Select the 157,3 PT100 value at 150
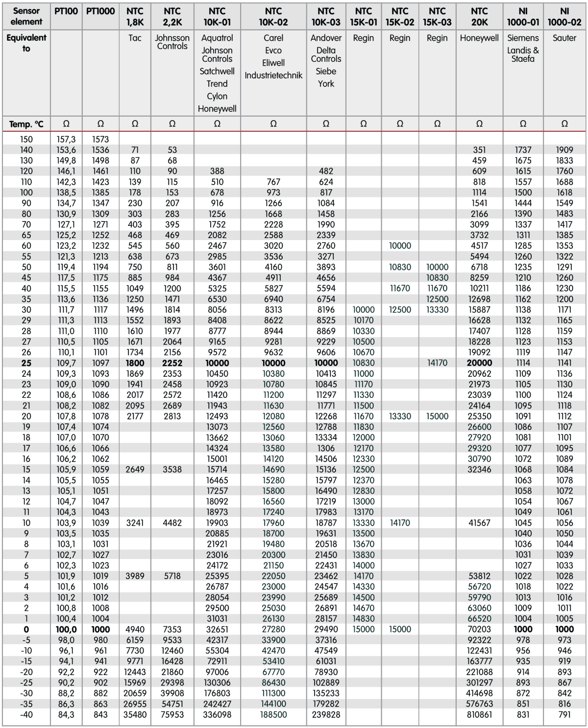 [x=66, y=140]
